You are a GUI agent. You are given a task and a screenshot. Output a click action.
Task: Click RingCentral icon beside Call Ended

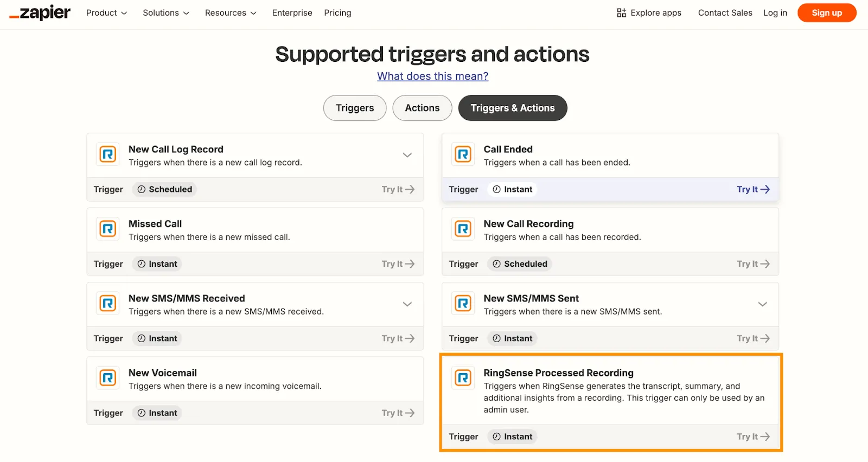coord(463,155)
